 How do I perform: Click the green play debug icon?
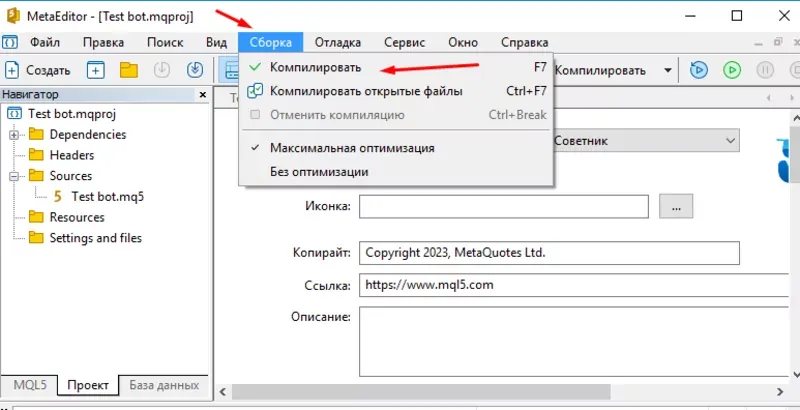tap(732, 70)
